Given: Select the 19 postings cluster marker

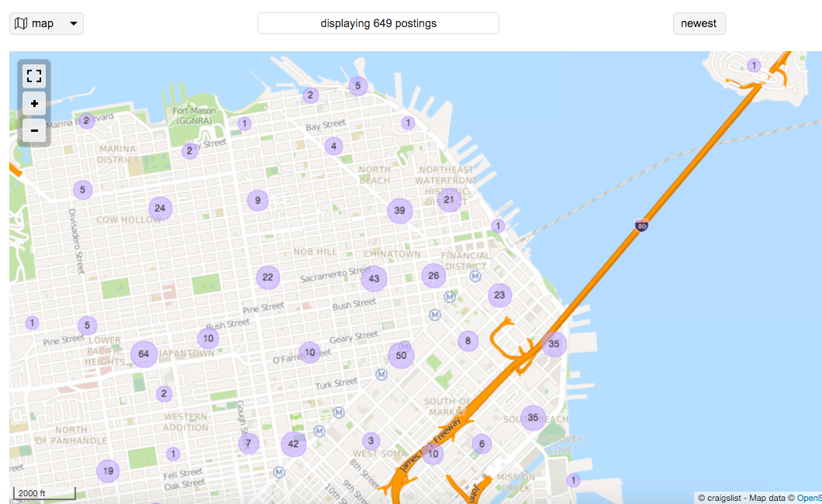Looking at the screenshot, I should tap(108, 471).
